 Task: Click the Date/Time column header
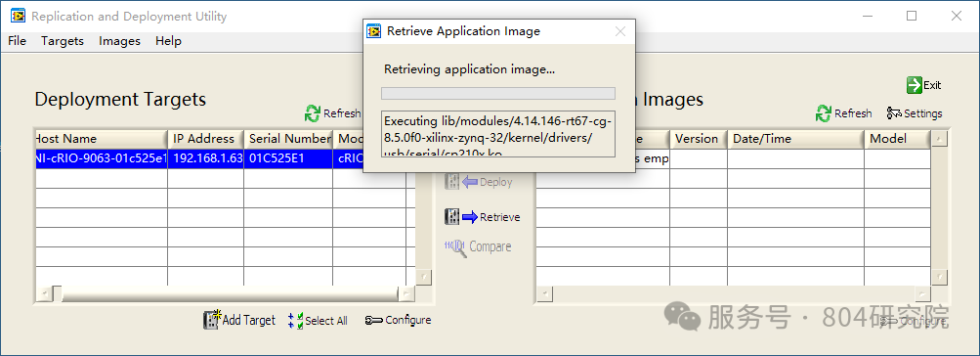point(796,139)
